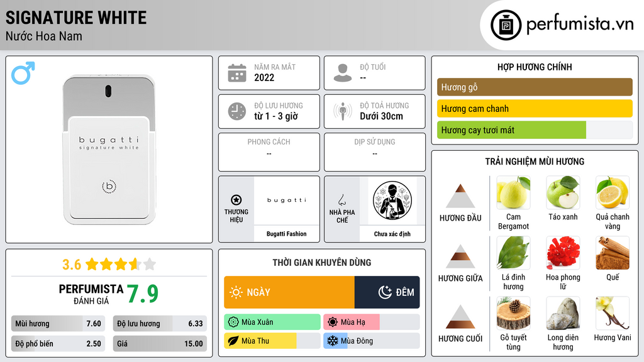Click the Dịp sử dụng empty occasion box
This screenshot has height=362, width=644.
coord(375,152)
